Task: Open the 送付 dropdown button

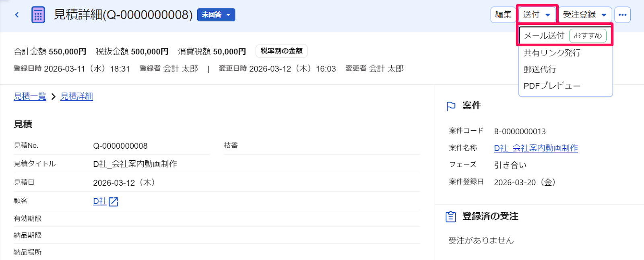Action: click(537, 15)
